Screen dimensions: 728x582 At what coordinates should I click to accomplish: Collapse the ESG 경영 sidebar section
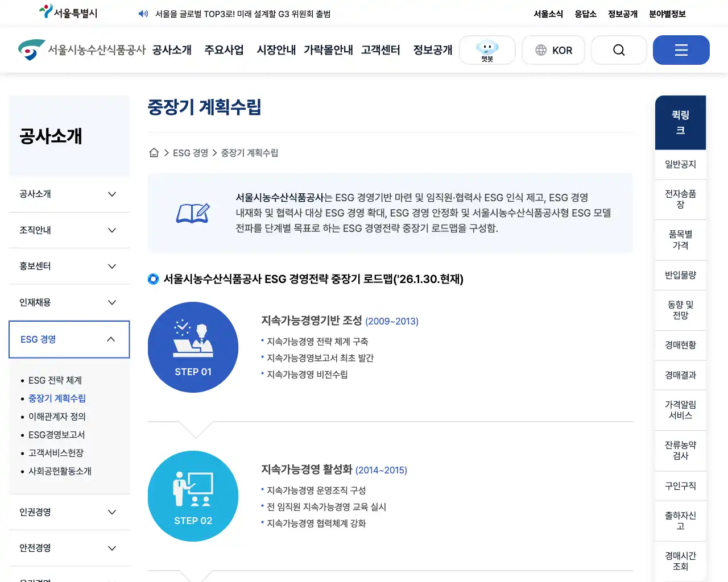click(x=69, y=339)
